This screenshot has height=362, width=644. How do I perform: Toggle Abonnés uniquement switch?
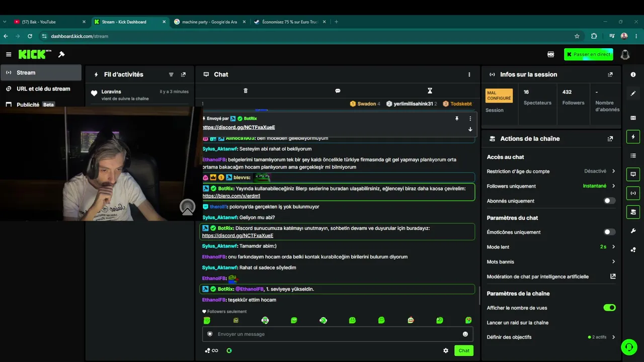click(x=609, y=201)
